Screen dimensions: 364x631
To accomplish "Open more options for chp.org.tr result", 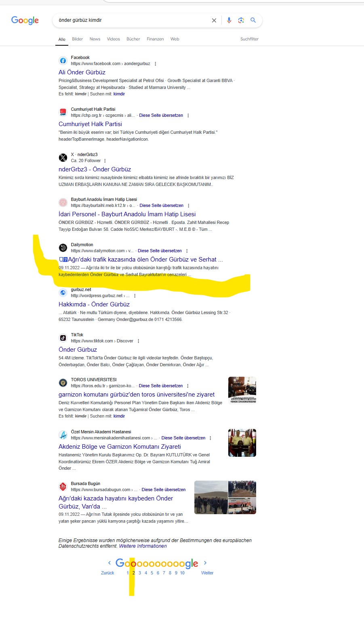I will coord(188,116).
